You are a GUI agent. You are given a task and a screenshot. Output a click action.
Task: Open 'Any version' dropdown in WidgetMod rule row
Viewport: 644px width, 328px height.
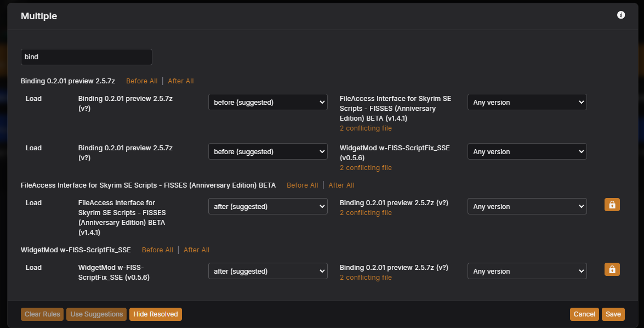(x=527, y=272)
